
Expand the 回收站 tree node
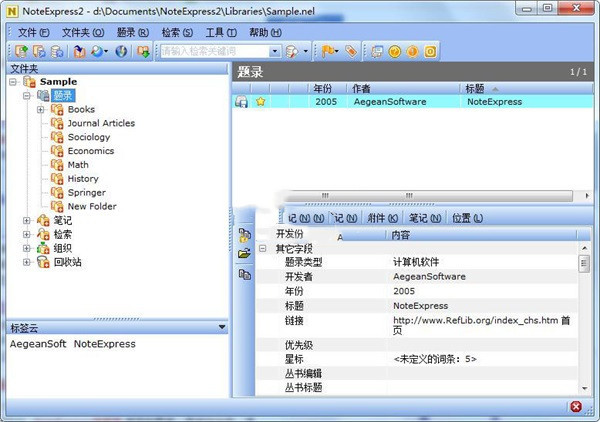click(x=27, y=262)
